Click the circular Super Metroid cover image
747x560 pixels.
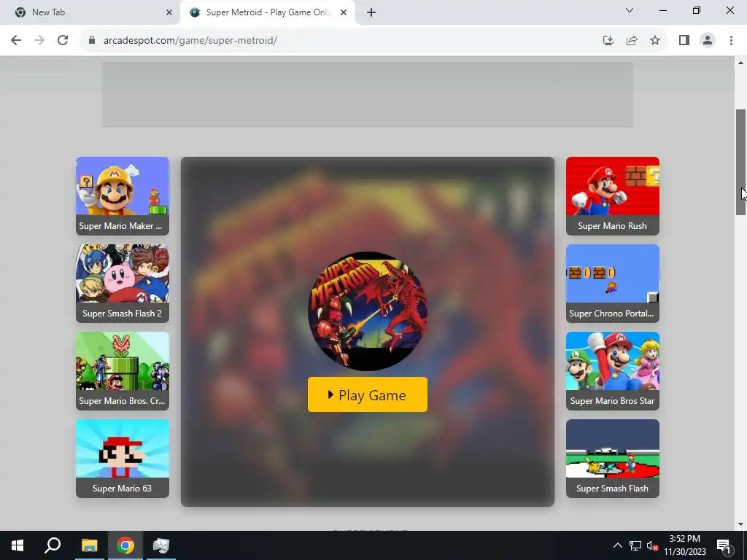368,311
